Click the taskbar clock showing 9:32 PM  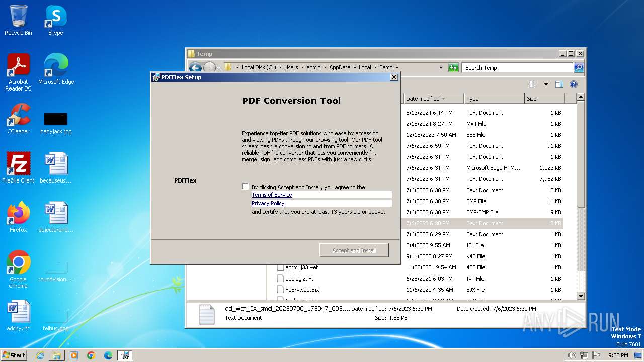pyautogui.click(x=618, y=355)
